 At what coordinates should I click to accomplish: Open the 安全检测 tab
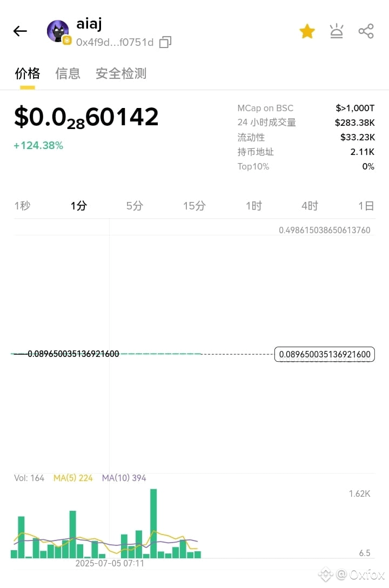click(121, 73)
